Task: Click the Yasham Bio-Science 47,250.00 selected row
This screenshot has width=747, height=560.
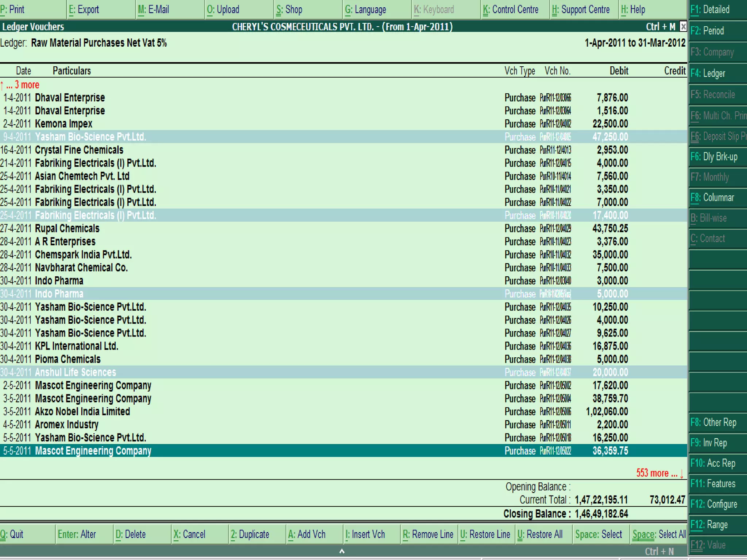Action: tap(90, 137)
